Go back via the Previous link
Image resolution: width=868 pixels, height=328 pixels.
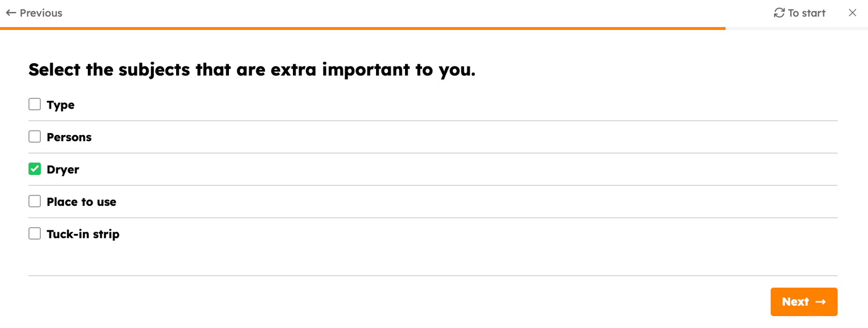tap(34, 13)
